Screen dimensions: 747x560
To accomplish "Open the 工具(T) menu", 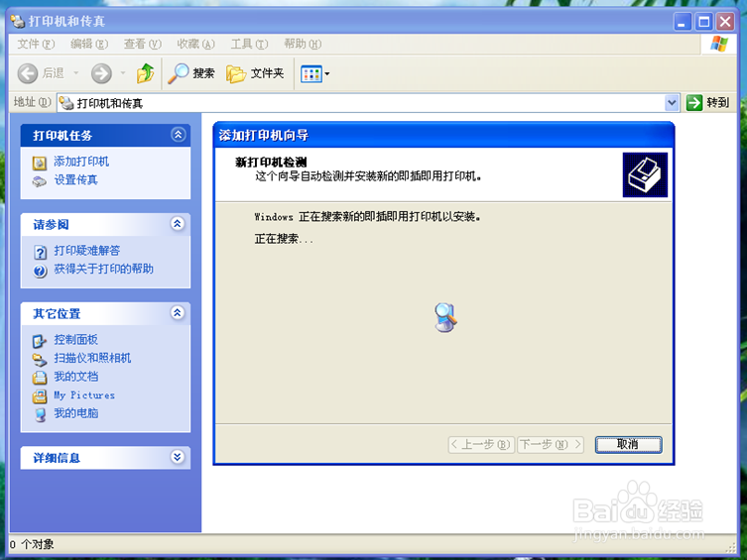I will pyautogui.click(x=249, y=44).
